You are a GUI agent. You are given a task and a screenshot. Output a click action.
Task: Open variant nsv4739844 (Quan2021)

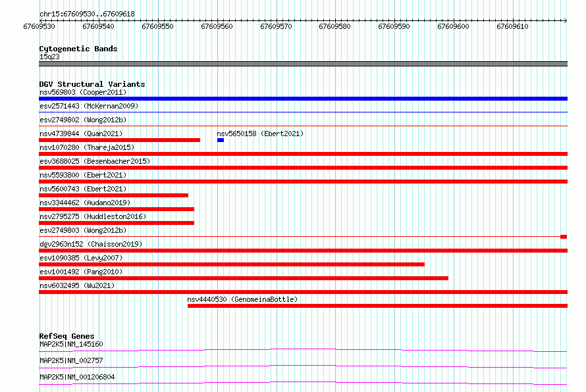pyautogui.click(x=81, y=134)
